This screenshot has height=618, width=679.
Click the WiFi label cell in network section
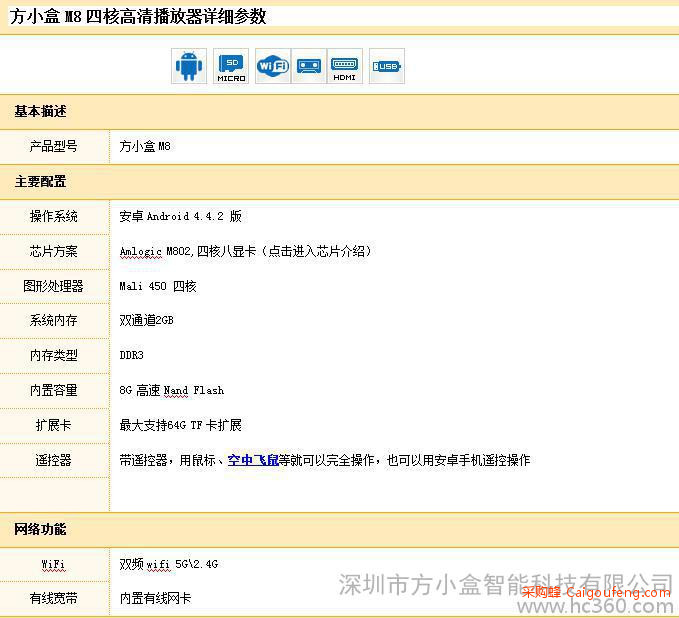click(54, 565)
